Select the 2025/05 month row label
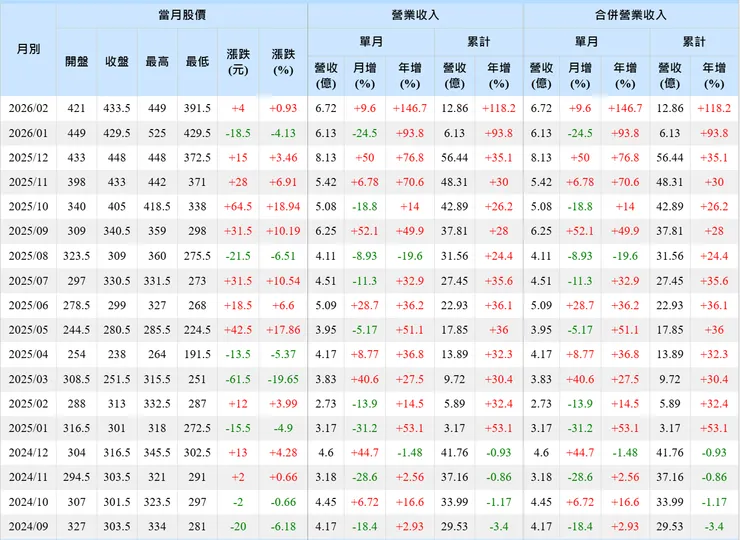 pyautogui.click(x=28, y=329)
